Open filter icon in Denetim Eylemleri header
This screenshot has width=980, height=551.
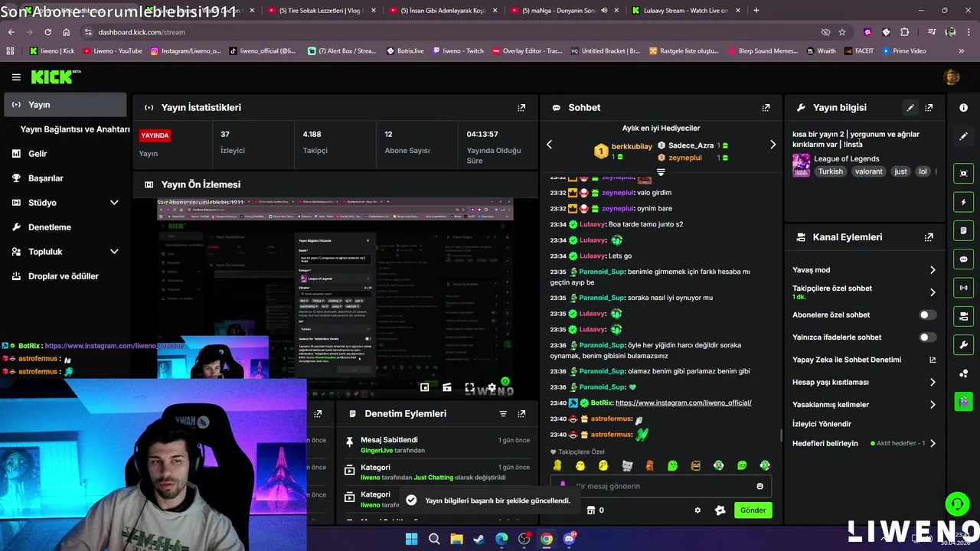[x=503, y=413]
